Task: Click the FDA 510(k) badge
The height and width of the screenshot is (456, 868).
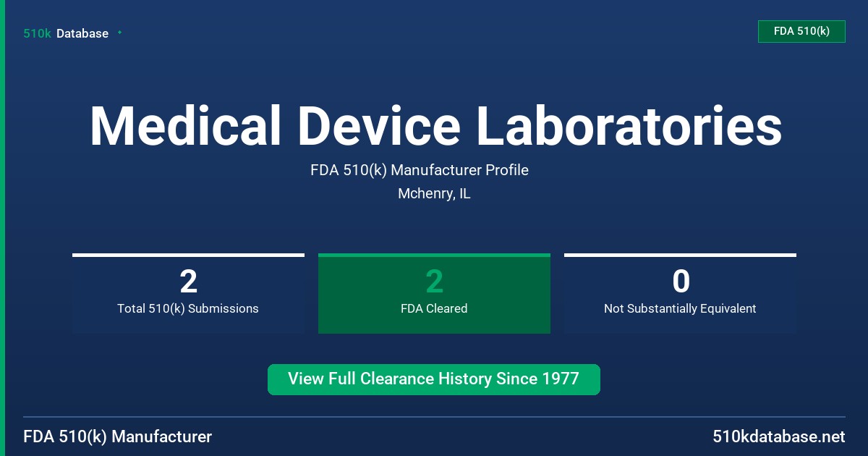Action: point(801,31)
